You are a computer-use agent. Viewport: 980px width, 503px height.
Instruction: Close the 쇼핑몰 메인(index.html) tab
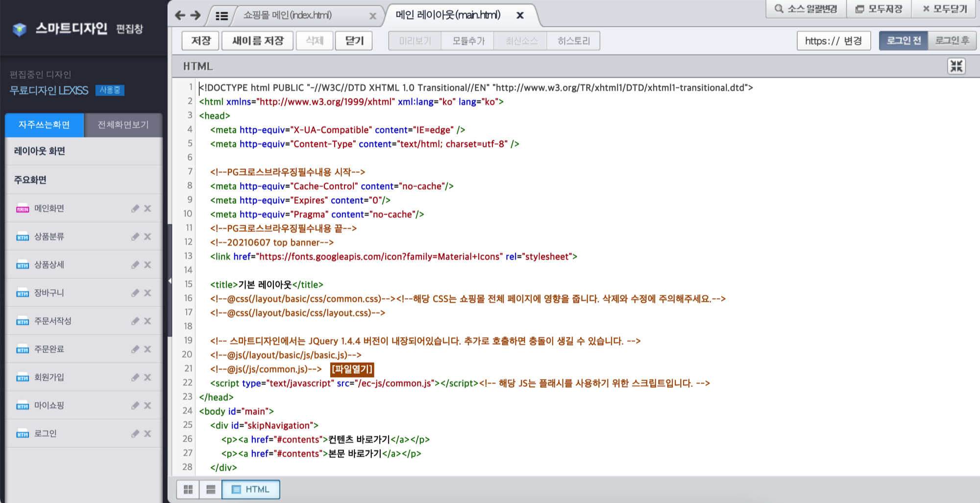[x=373, y=16]
